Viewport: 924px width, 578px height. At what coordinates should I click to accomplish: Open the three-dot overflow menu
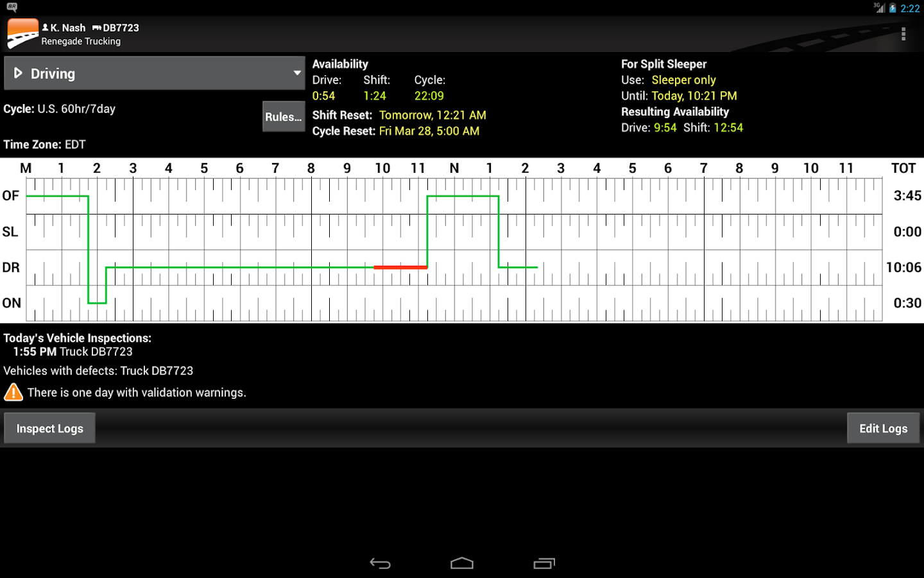(903, 33)
